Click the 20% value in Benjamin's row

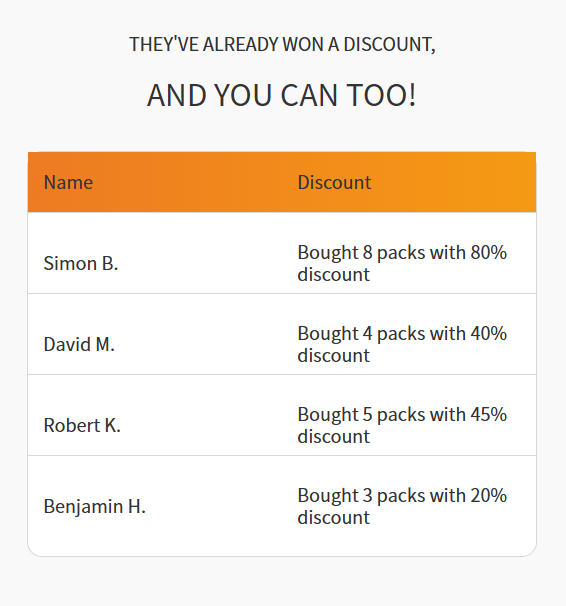(x=489, y=495)
